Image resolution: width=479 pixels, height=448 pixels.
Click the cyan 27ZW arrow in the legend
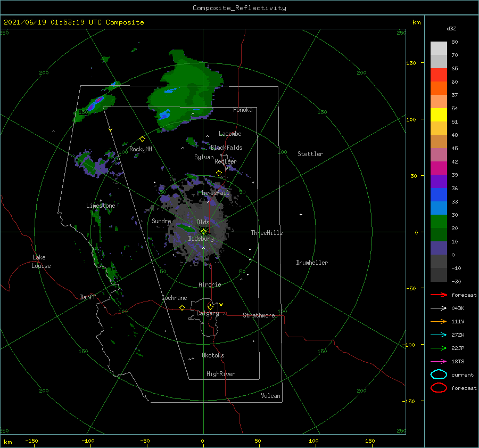439,335
